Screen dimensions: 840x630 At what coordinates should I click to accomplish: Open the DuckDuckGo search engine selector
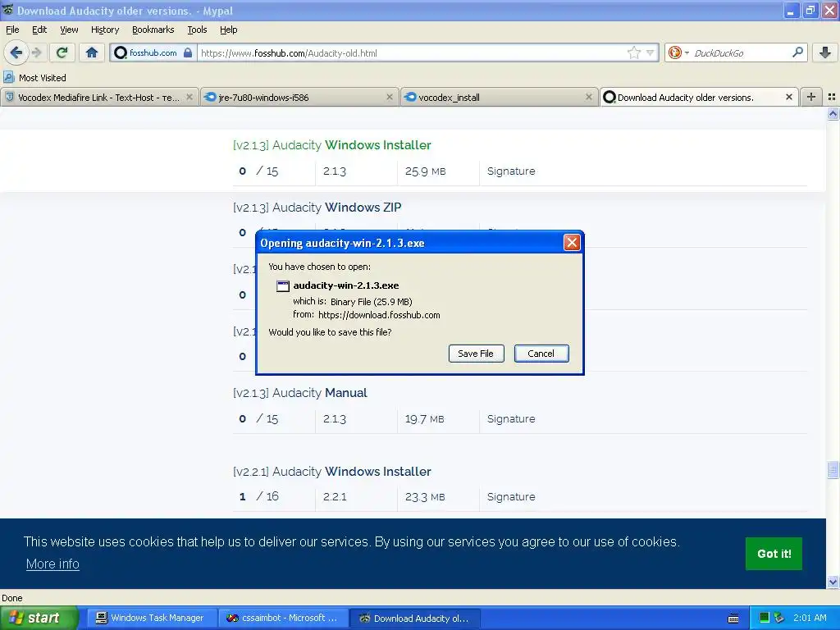[x=678, y=52]
